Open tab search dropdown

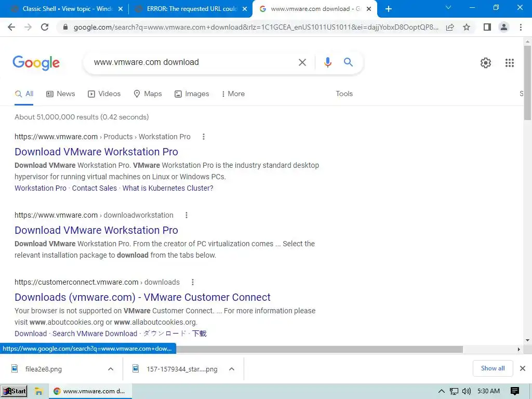(448, 7)
